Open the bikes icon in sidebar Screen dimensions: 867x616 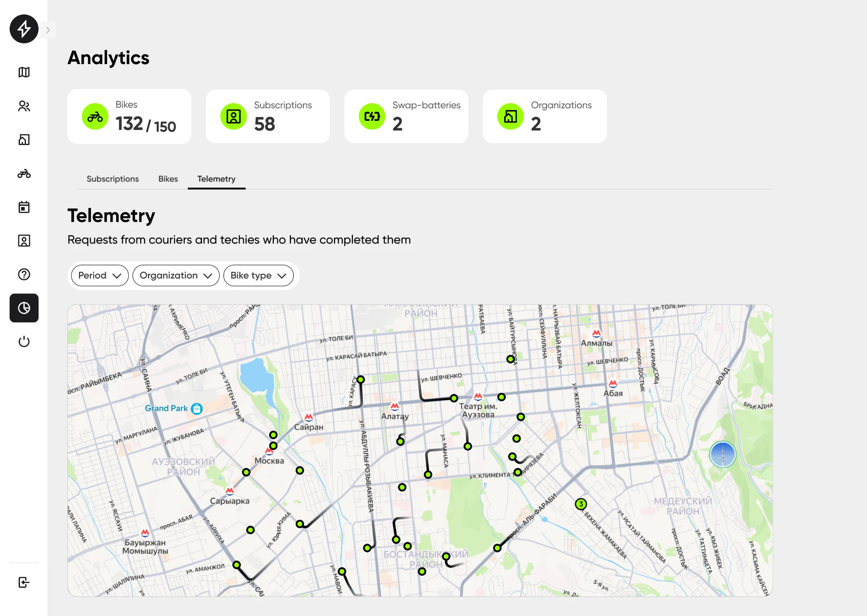click(24, 174)
